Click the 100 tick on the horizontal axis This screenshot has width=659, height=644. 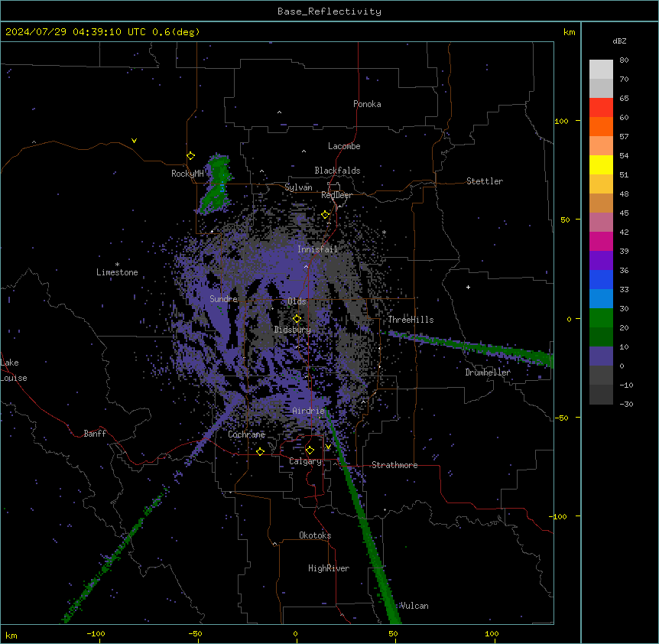pyautogui.click(x=492, y=633)
